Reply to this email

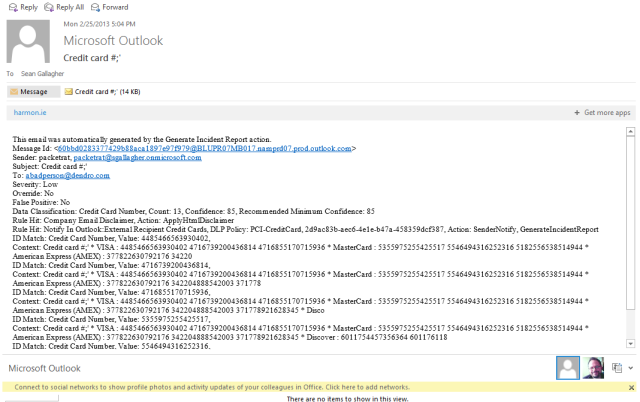[23, 7]
